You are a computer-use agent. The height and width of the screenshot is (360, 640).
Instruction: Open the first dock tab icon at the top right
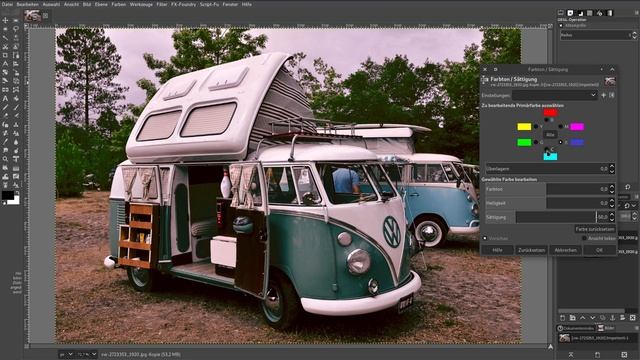point(561,13)
